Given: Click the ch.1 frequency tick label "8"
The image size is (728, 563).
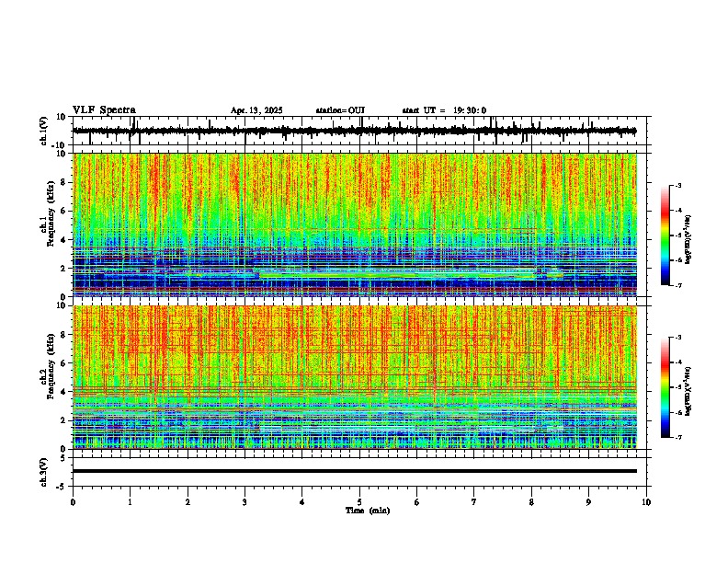Looking at the screenshot, I should 64,182.
